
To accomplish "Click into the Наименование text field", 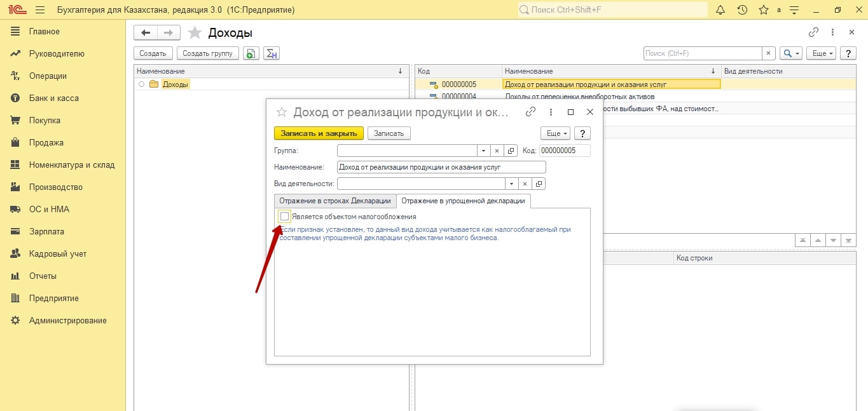I will pos(441,167).
